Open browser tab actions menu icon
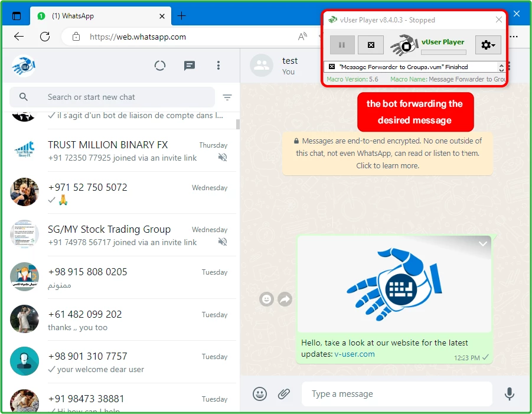This screenshot has width=532, height=414. (17, 16)
